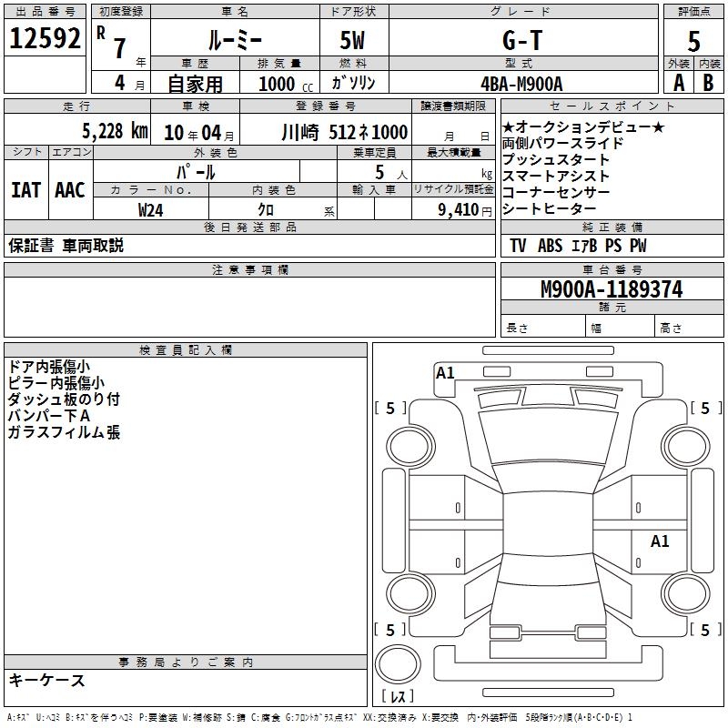Click the 検査員記入欄 header
The height and width of the screenshot is (728, 728).
(186, 350)
